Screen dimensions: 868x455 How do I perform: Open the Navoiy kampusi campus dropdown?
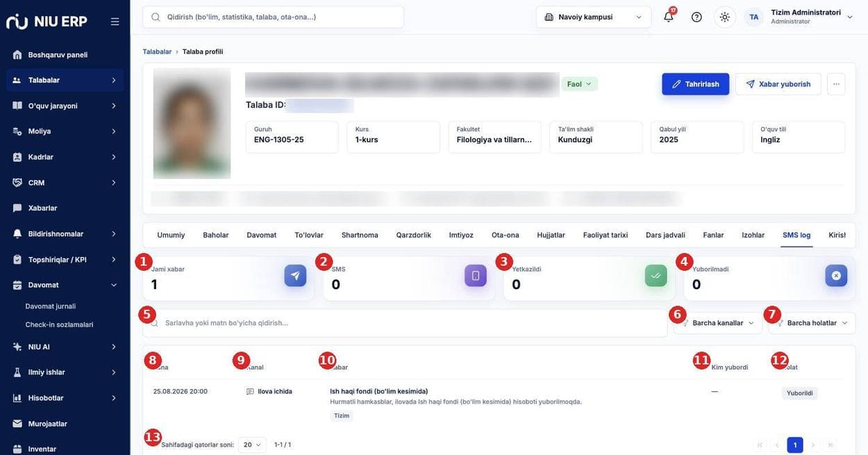tap(594, 17)
